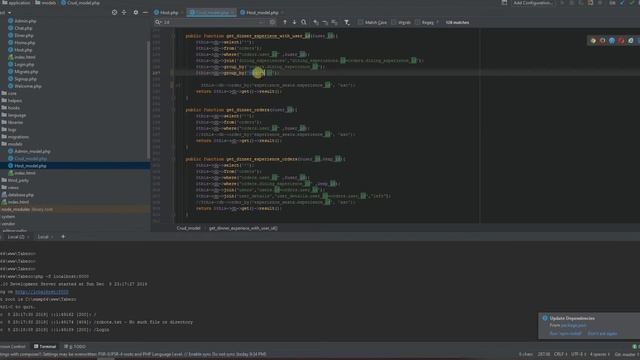640x360 pixels.
Task: Expand the helpers folder
Action: point(12,101)
